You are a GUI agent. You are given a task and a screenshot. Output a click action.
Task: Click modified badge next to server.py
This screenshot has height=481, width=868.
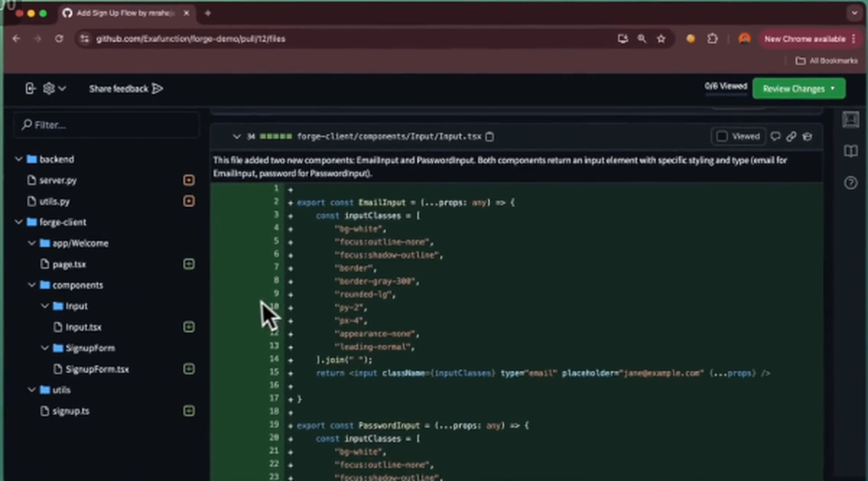188,180
